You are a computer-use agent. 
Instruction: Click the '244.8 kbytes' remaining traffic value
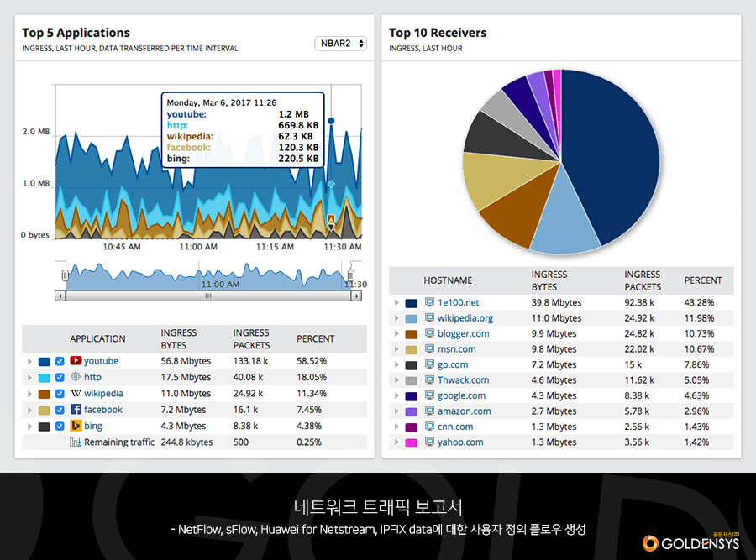186,442
